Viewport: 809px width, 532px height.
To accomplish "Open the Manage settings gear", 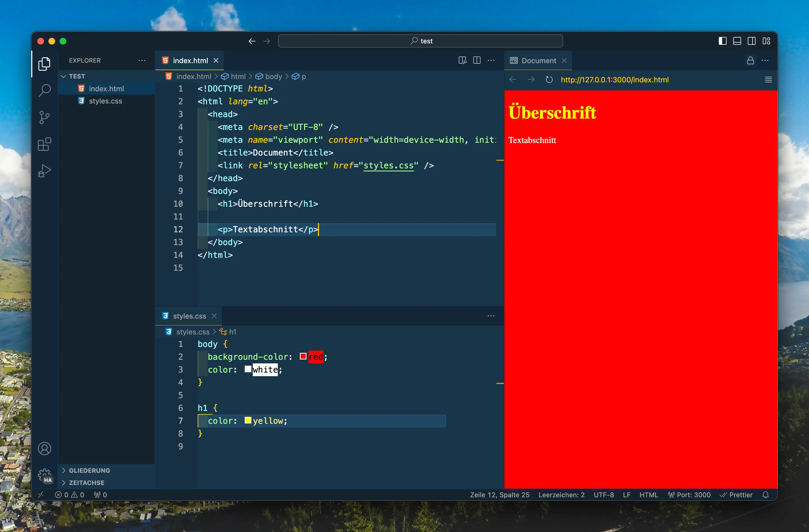I will [45, 475].
